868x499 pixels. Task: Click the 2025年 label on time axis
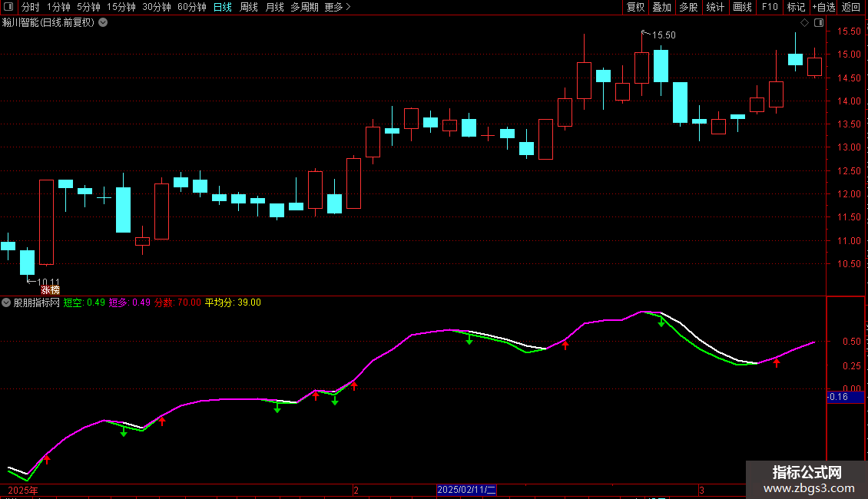pyautogui.click(x=23, y=490)
